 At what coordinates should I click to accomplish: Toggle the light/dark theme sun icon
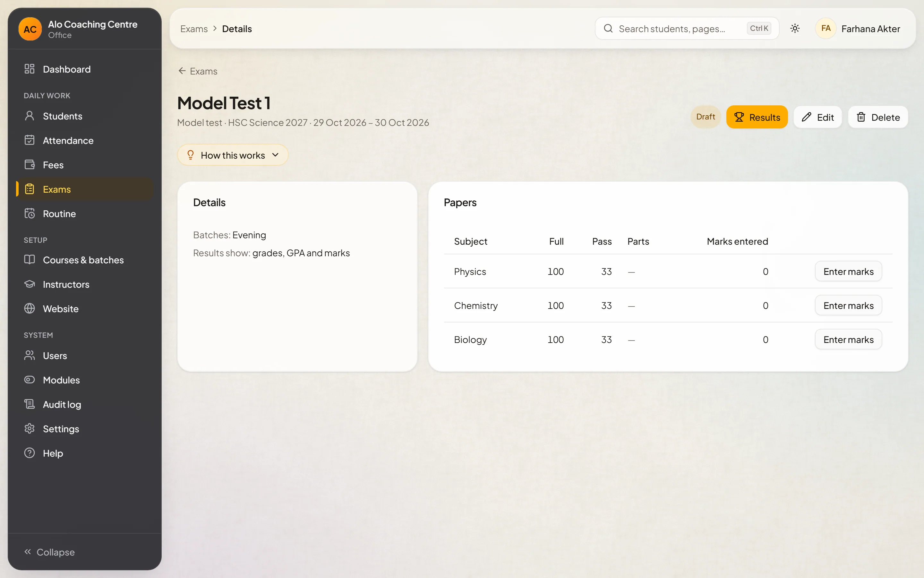click(x=795, y=28)
